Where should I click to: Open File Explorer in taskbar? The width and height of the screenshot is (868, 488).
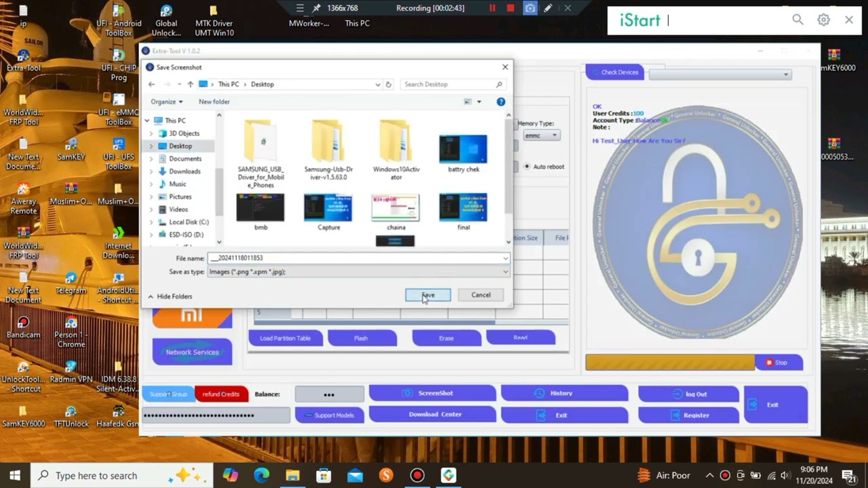[x=293, y=476]
